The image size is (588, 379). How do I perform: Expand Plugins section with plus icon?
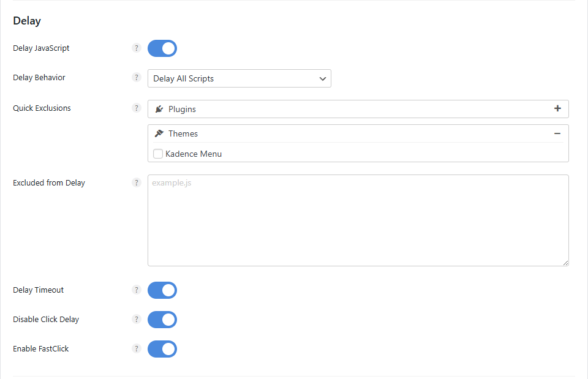pos(557,109)
